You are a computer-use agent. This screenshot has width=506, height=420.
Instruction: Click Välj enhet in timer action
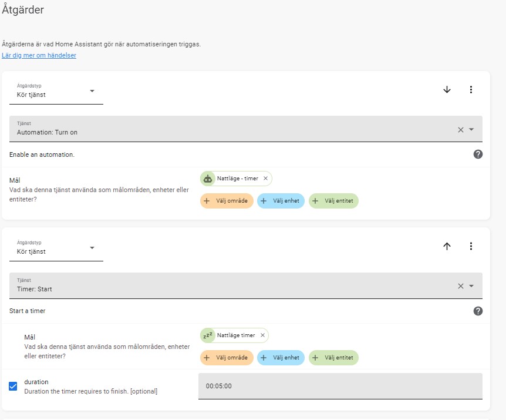point(281,358)
